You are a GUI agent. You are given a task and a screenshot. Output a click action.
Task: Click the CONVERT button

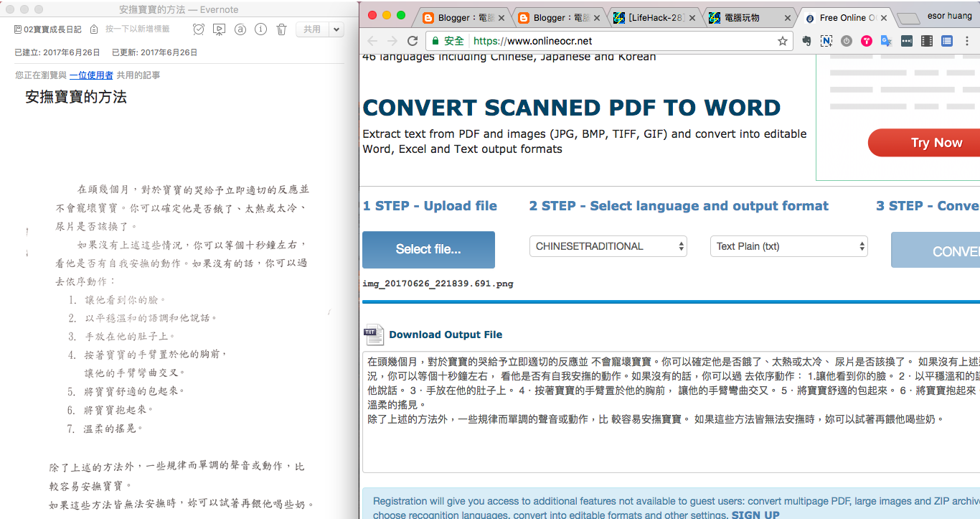[936, 250]
